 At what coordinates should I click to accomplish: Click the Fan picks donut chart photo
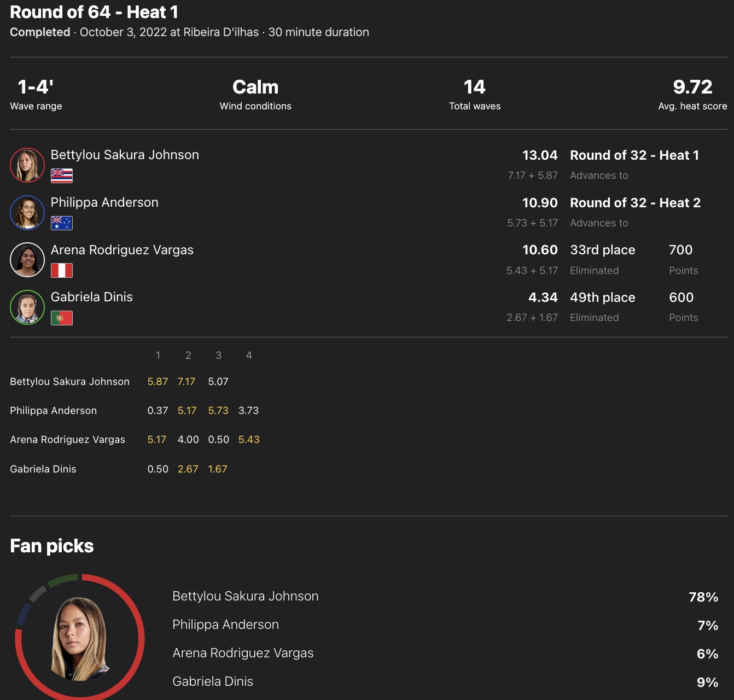(80, 638)
